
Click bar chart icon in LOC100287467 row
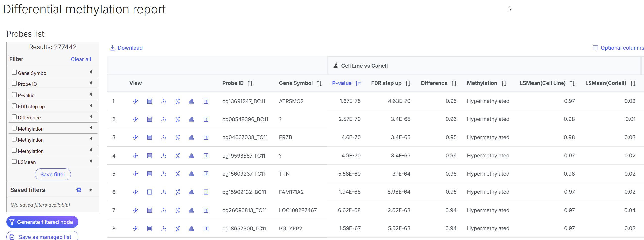192,210
